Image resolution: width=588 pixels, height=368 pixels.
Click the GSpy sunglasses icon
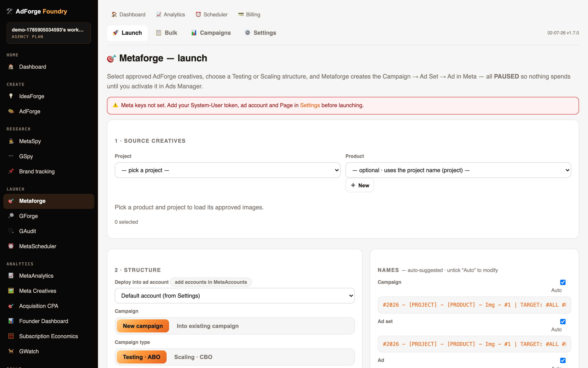[11, 156]
